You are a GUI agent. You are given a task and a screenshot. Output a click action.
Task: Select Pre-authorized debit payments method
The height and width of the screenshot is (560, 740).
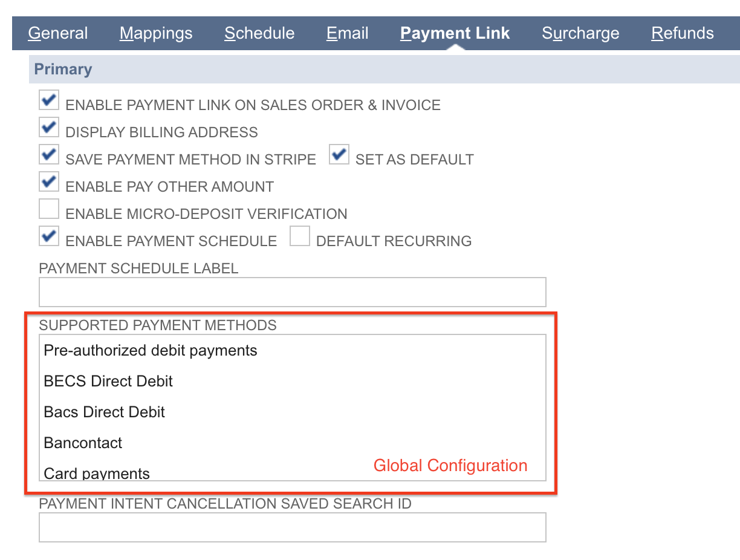150,350
